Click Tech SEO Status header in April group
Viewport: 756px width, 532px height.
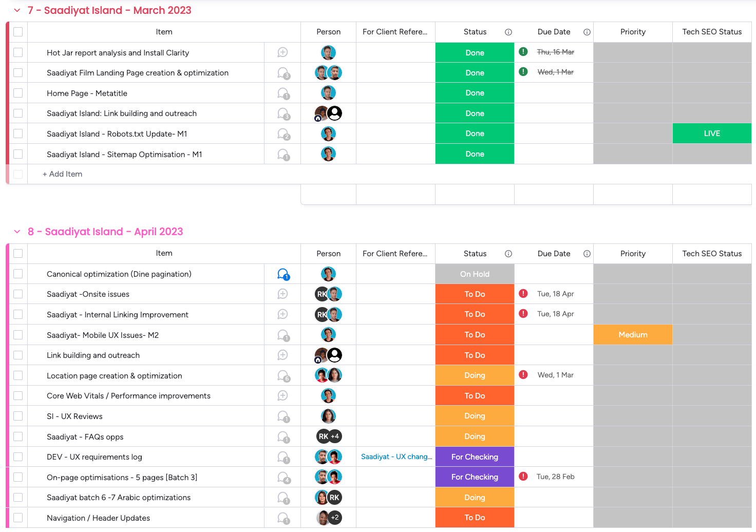[x=712, y=254]
